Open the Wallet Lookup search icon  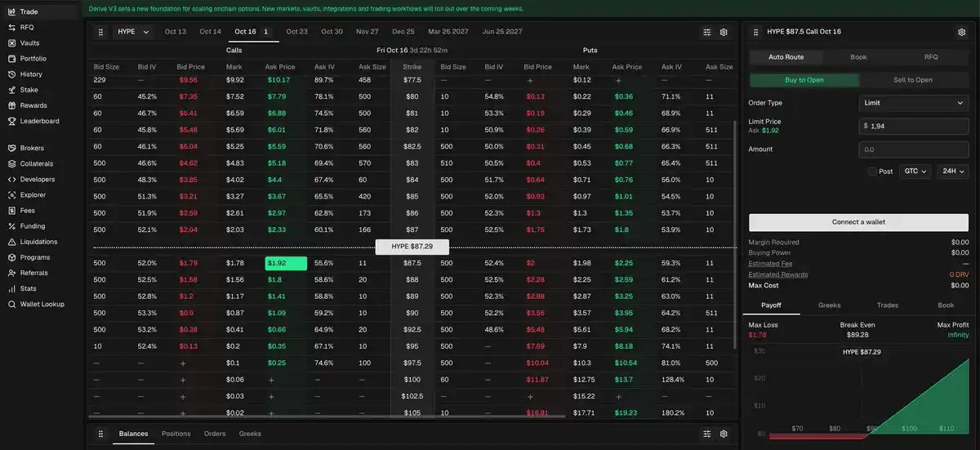pyautogui.click(x=11, y=304)
